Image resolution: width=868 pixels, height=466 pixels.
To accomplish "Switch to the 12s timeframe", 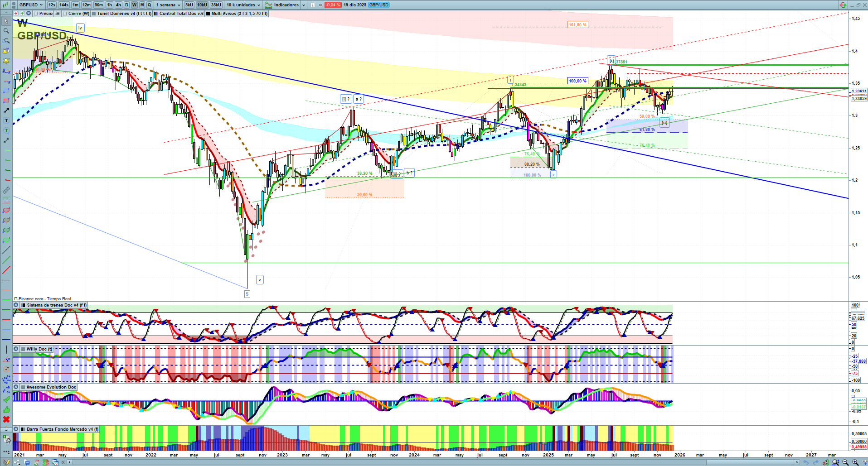I will (x=52, y=5).
